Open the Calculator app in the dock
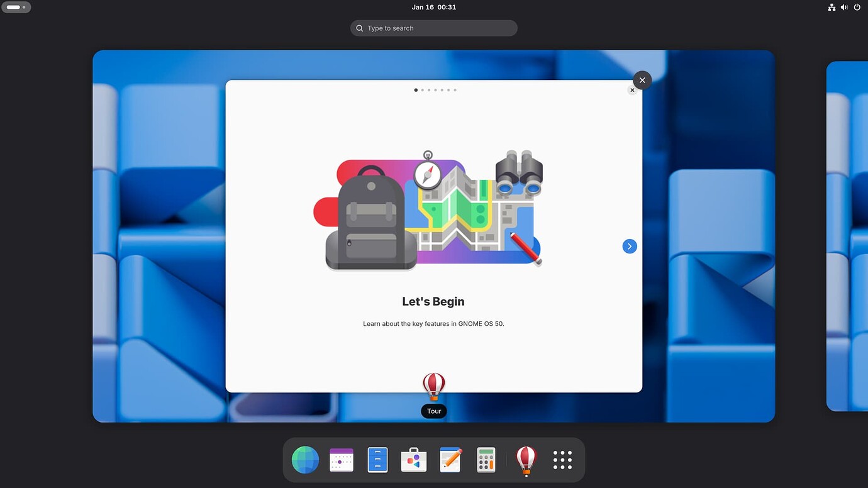Image resolution: width=868 pixels, height=488 pixels. click(x=486, y=460)
